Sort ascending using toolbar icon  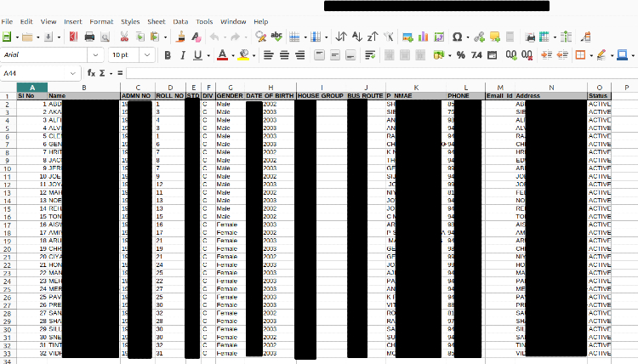pyautogui.click(x=356, y=37)
